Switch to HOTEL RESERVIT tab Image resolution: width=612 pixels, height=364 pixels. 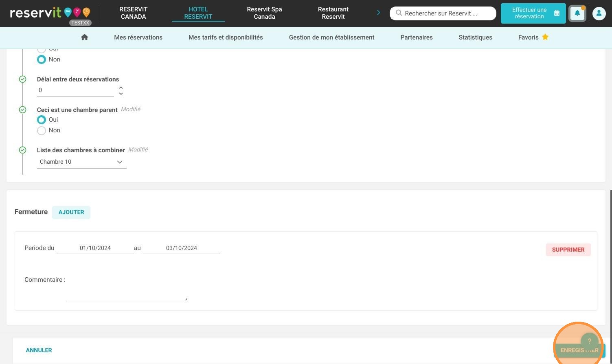point(198,13)
